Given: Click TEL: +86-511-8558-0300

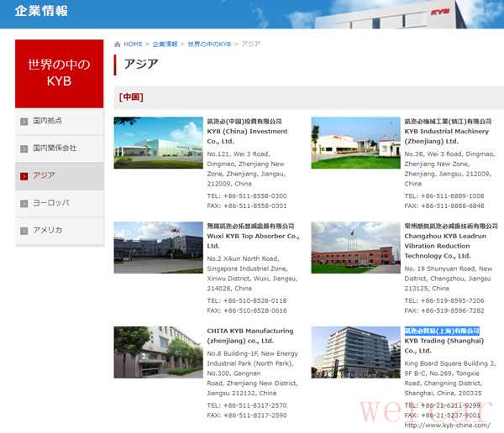Looking at the screenshot, I should point(247,196).
